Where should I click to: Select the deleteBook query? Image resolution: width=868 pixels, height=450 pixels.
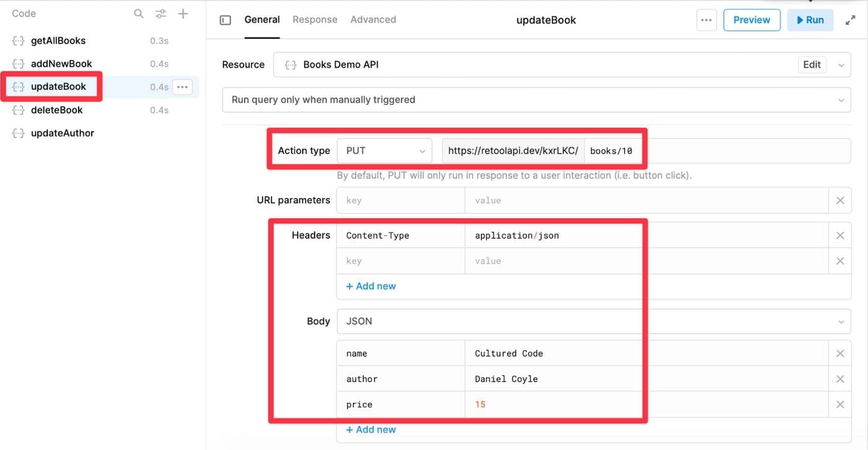56,110
